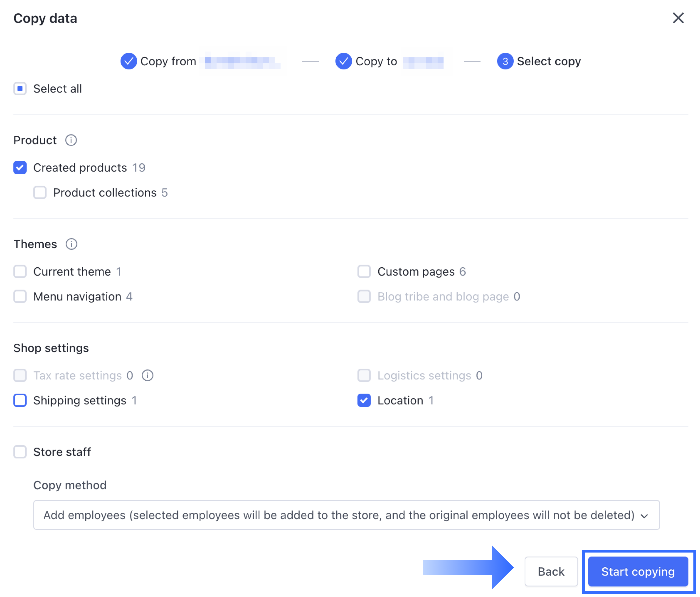Open the Copy method dropdown
Screen dimensions: 700x597
click(346, 515)
